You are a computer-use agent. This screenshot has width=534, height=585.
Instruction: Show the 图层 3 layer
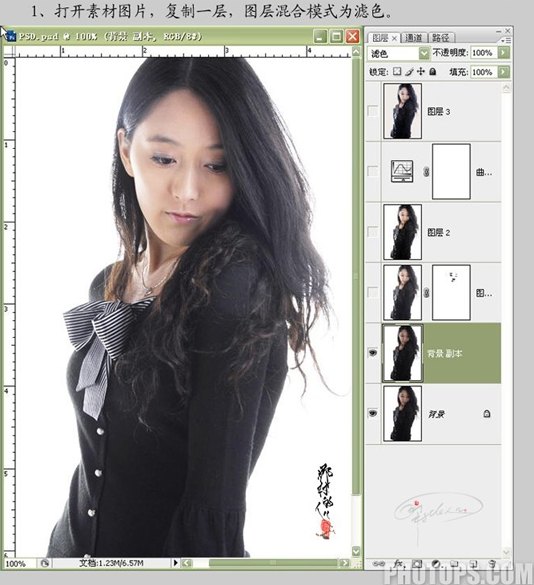373,111
